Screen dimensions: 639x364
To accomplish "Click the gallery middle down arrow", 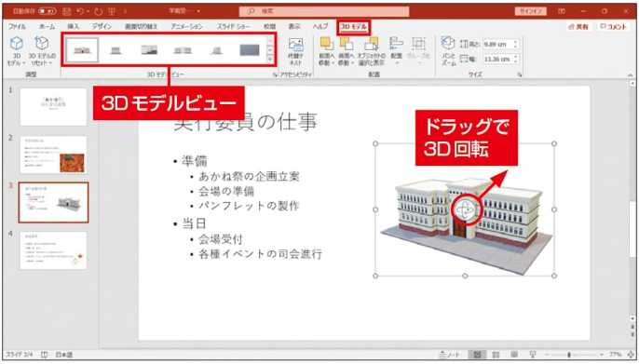I will pos(270,49).
